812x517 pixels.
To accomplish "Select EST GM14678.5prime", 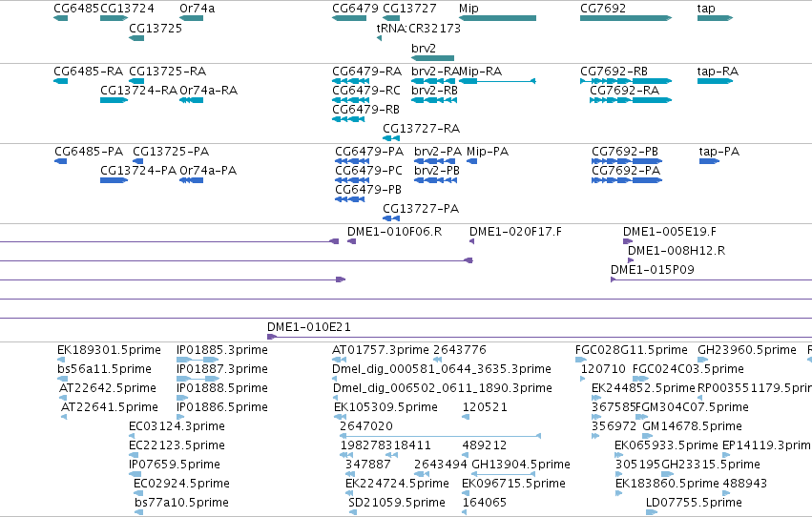I will [647, 436].
